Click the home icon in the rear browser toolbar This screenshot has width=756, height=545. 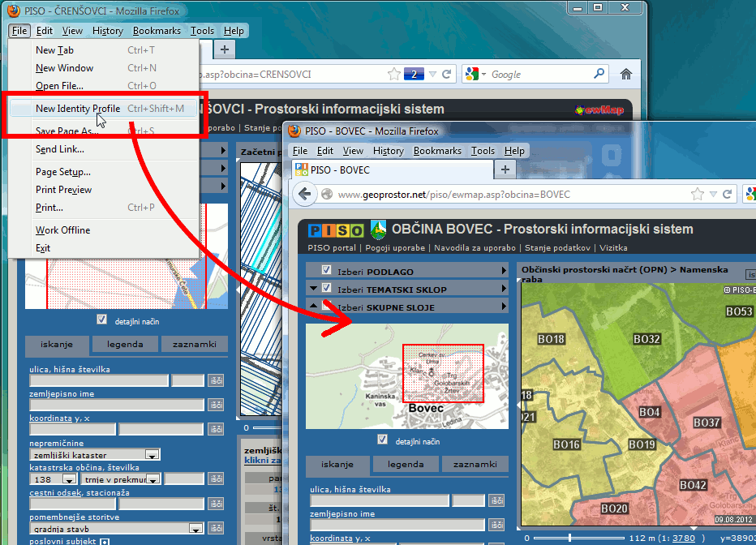pyautogui.click(x=625, y=74)
